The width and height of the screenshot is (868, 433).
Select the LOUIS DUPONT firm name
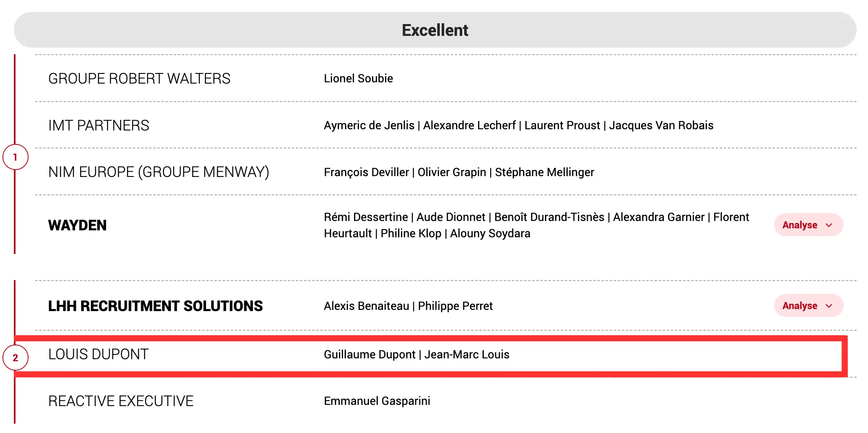point(98,354)
